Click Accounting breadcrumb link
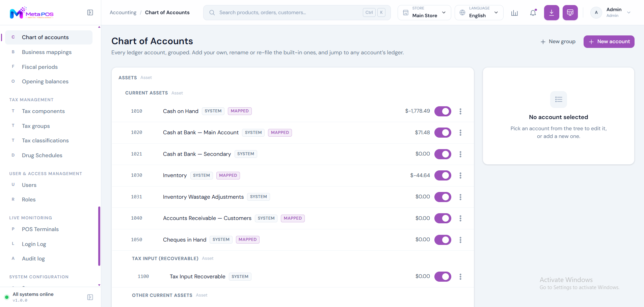 point(123,12)
